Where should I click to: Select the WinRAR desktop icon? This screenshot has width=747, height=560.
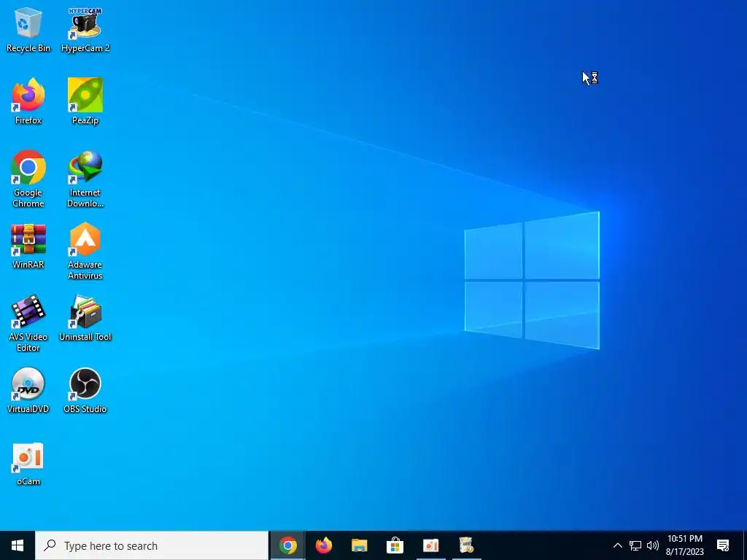[28, 246]
